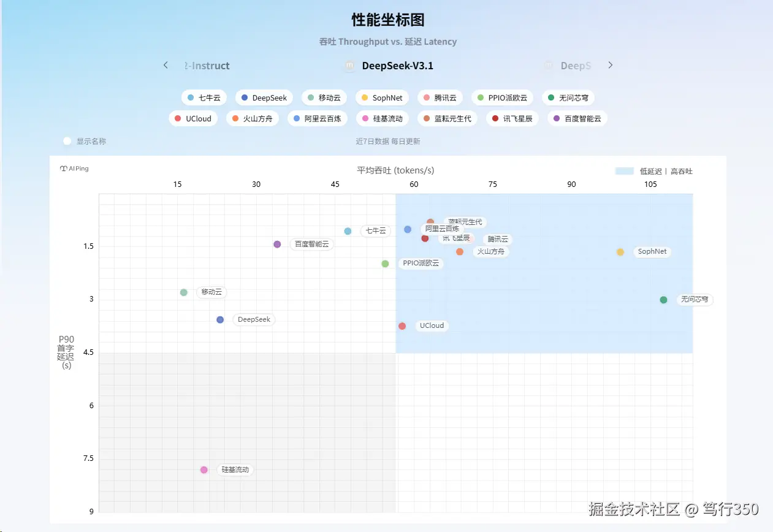The width and height of the screenshot is (773, 532).
Task: Click the 七牛云 data point on chart
Action: pyautogui.click(x=348, y=231)
